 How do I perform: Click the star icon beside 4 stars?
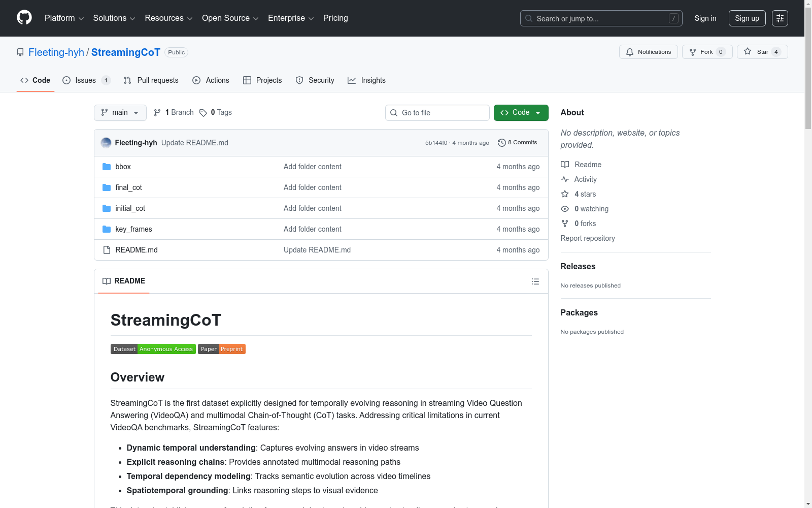(x=565, y=194)
